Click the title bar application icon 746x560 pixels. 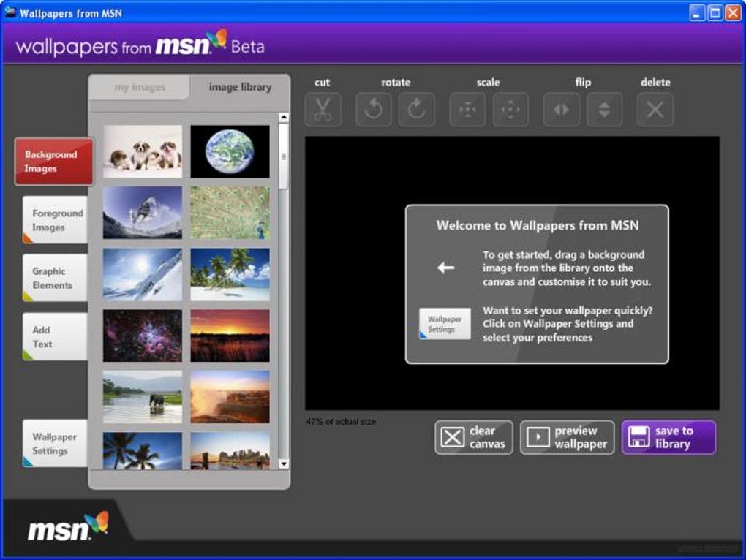tap(10, 12)
